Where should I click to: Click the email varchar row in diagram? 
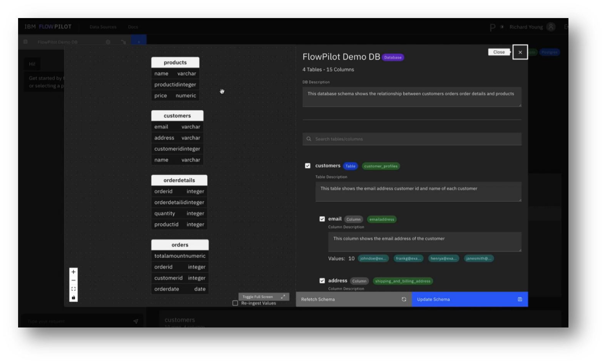[x=177, y=127]
